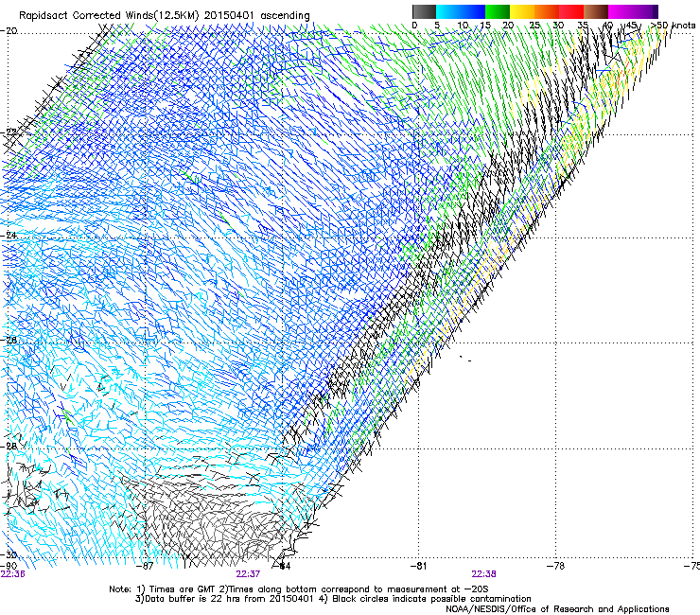This screenshot has width=700, height=615.
Task: Select the green 15-20 knots legend color
Action: (498, 11)
